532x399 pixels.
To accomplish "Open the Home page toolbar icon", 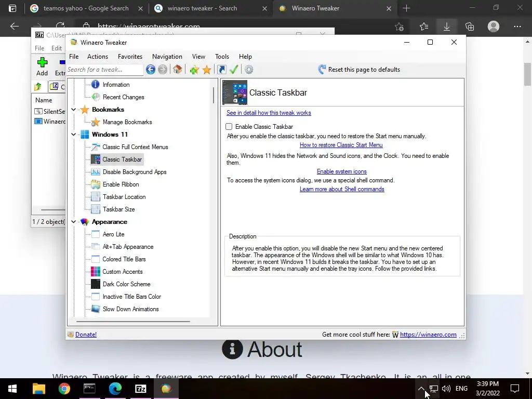I will coord(177,70).
